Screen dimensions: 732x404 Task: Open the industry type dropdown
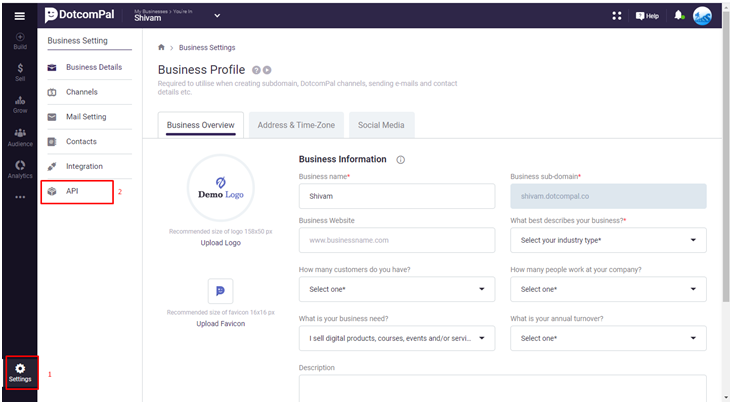click(608, 240)
